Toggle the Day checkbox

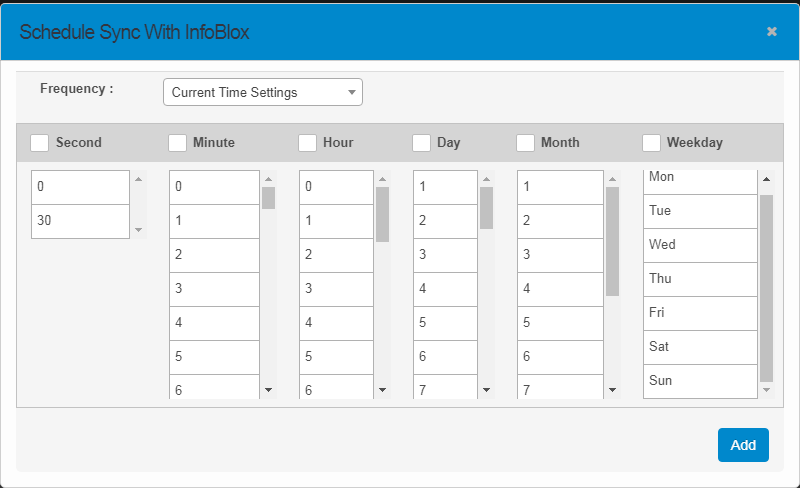(x=421, y=143)
